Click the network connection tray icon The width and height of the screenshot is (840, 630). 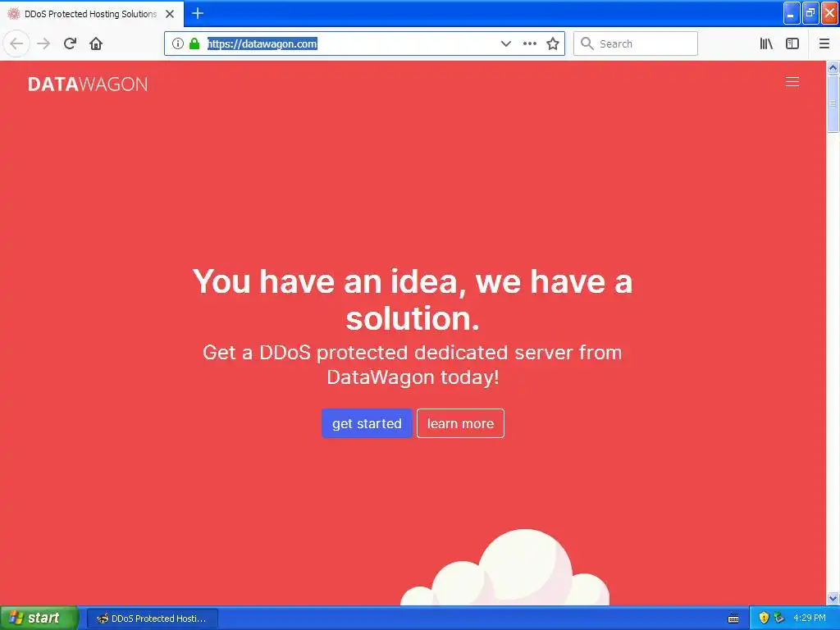pyautogui.click(x=778, y=618)
